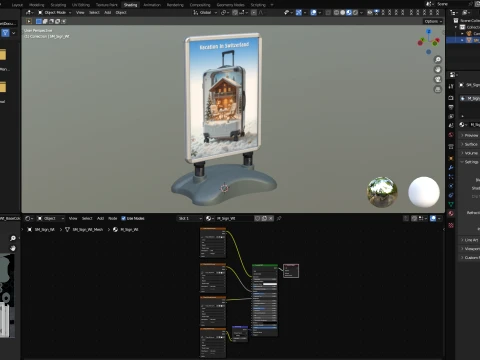The width and height of the screenshot is (480, 360).
Task: Toggle X-ray view in viewport header
Action: click(x=328, y=12)
